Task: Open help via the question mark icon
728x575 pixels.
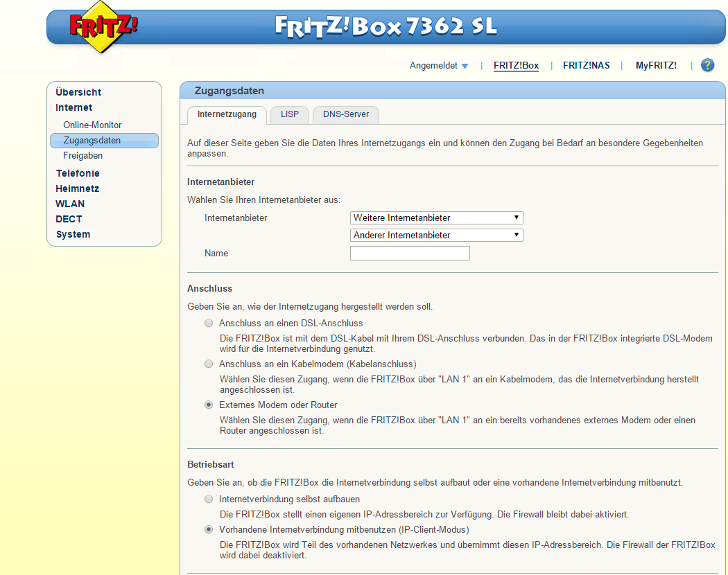Action: 707,65
